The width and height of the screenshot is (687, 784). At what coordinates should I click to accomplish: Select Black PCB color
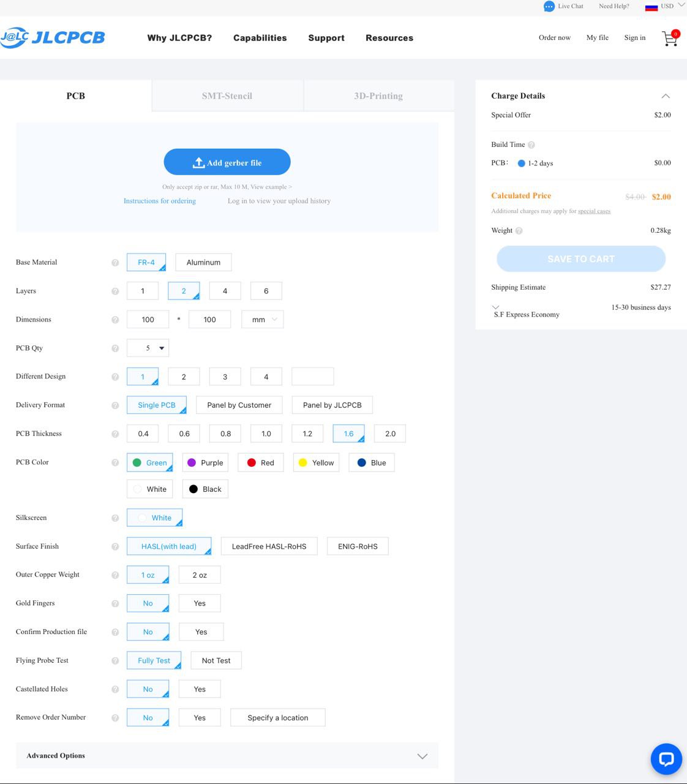pyautogui.click(x=205, y=489)
